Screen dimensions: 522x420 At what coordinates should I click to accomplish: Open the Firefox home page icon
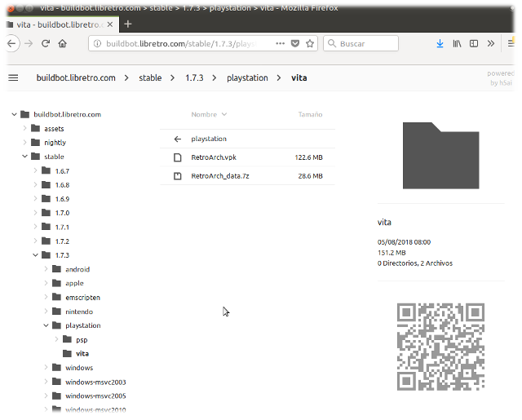pos(63,43)
